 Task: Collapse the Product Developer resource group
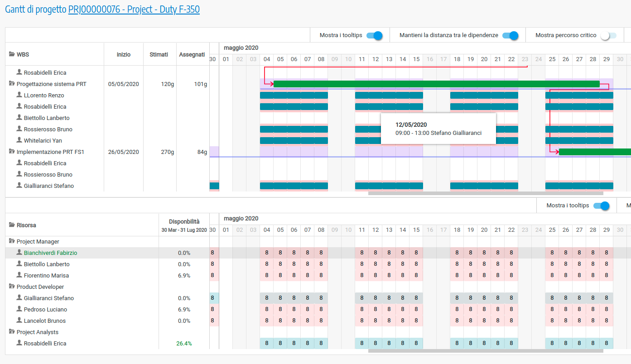click(x=12, y=287)
